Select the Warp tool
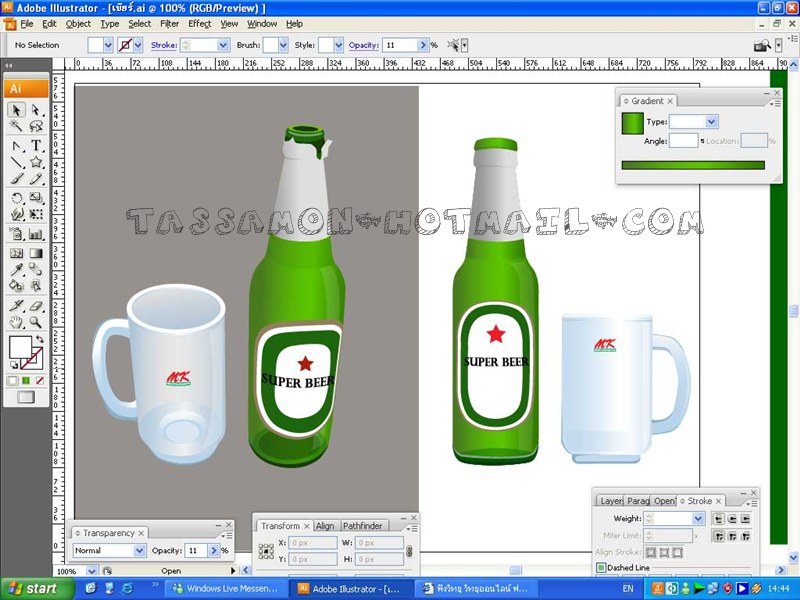This screenshot has height=600, width=800. coord(16,214)
